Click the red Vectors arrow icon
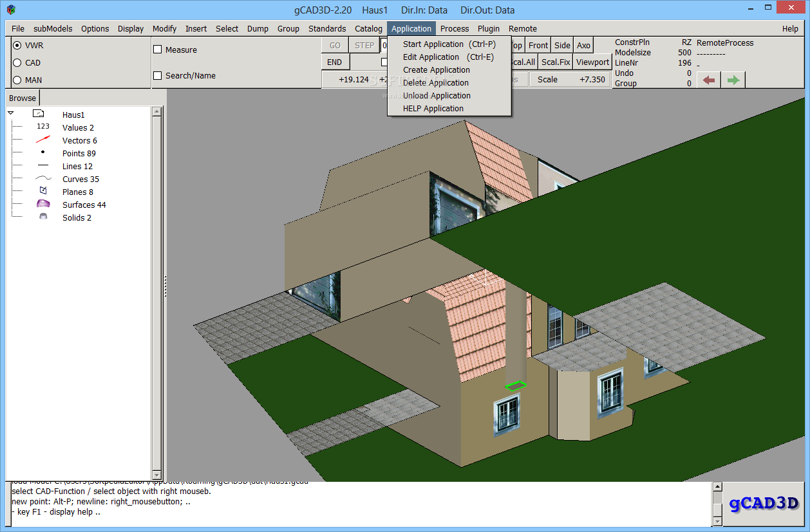 click(x=43, y=140)
